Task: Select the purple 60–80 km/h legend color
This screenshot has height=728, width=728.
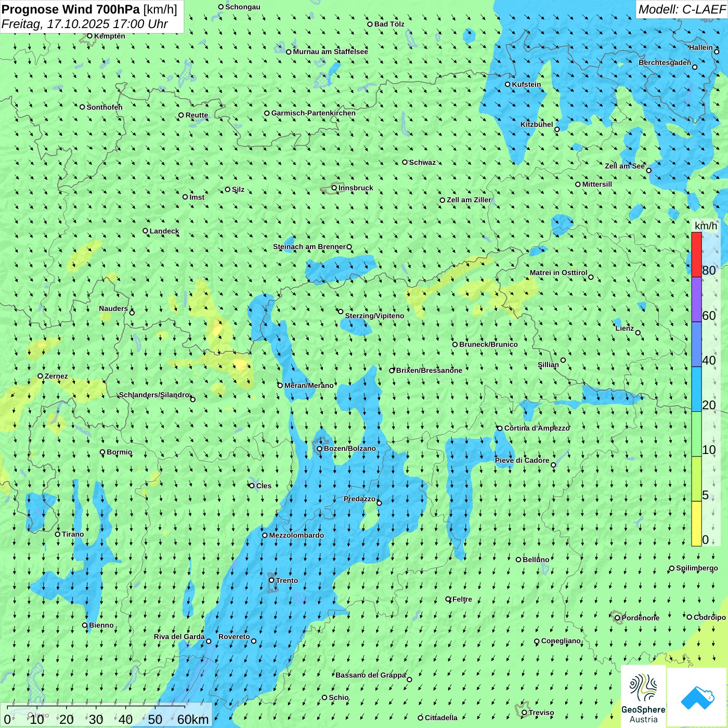Action: pos(696,299)
